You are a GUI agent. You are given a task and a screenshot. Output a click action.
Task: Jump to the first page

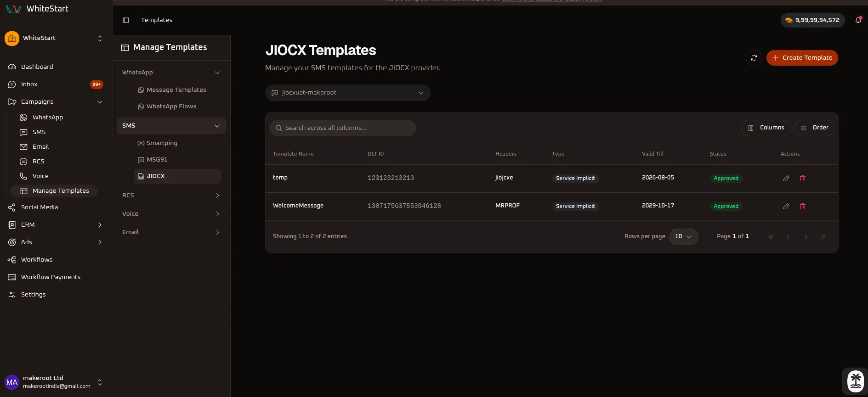771,237
